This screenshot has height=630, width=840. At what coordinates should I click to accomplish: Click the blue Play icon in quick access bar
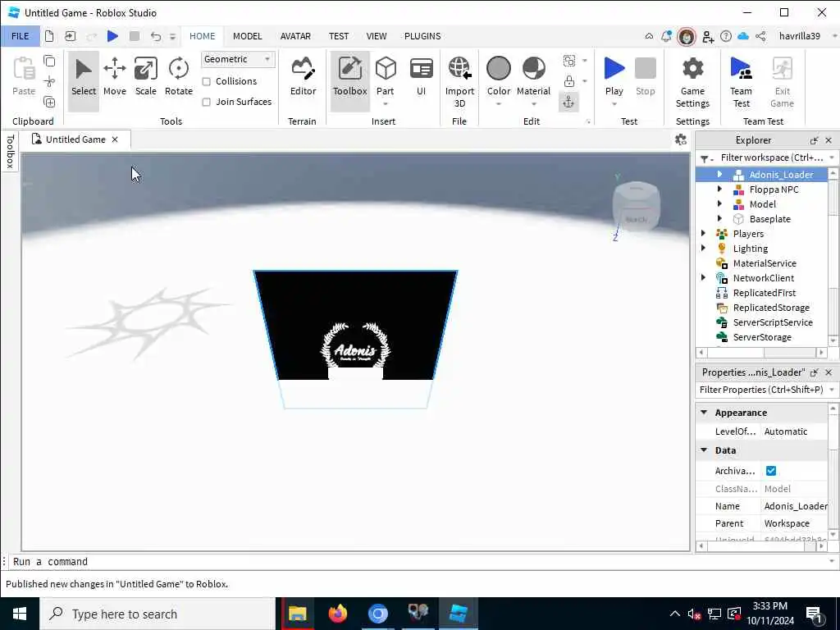click(x=112, y=36)
